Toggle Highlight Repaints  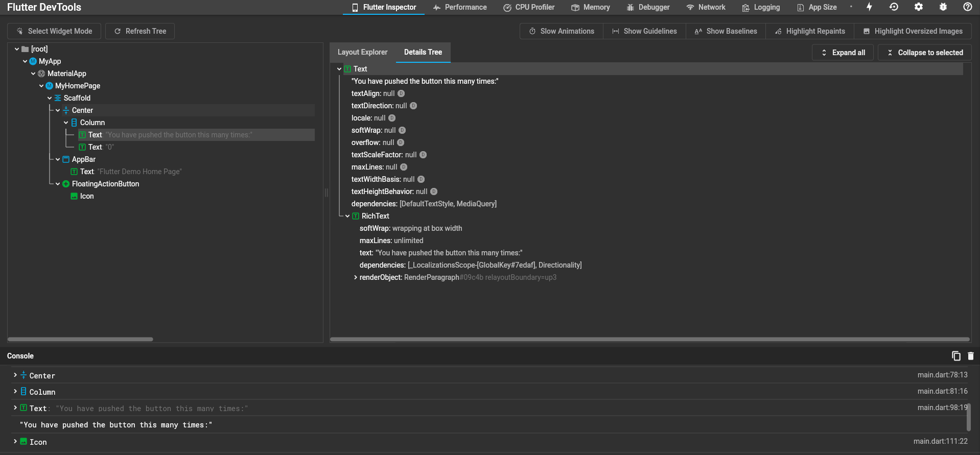[810, 31]
